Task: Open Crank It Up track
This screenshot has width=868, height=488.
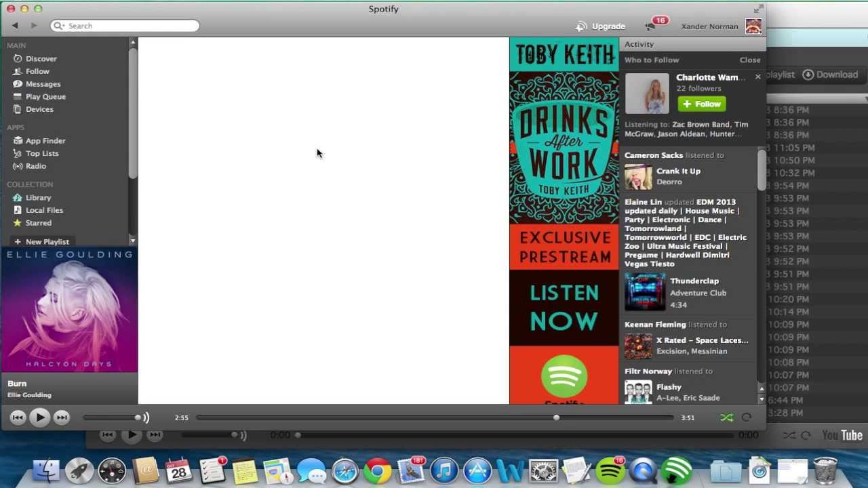Action: [678, 171]
